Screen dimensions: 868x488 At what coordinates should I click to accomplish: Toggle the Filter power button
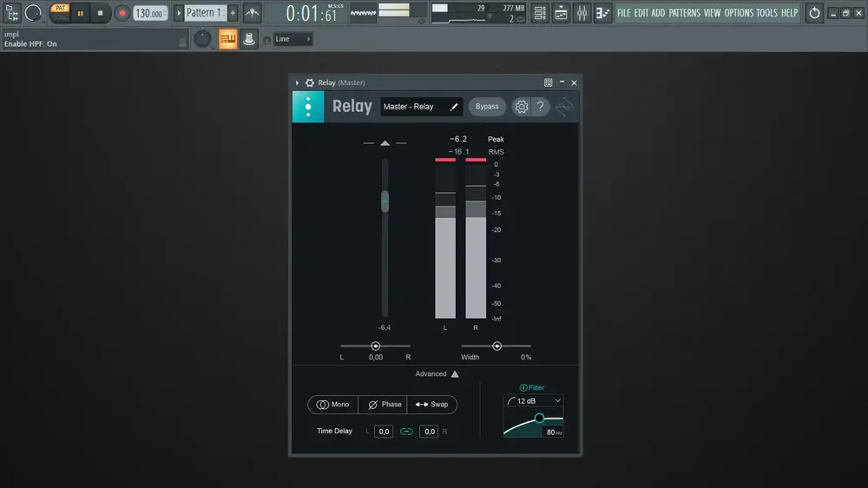tap(523, 388)
